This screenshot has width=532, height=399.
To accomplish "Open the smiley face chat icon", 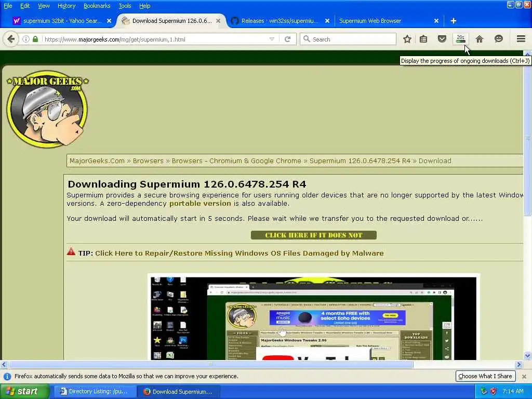I will pyautogui.click(x=498, y=39).
